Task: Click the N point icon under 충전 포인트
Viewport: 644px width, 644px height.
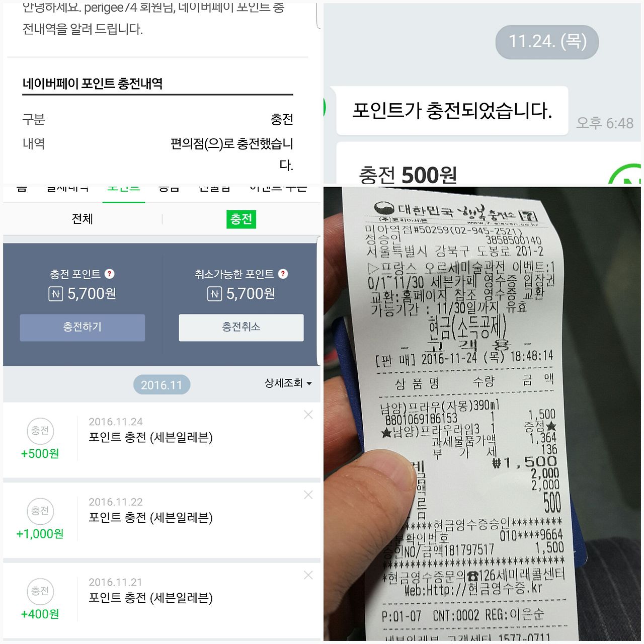Action: (56, 294)
